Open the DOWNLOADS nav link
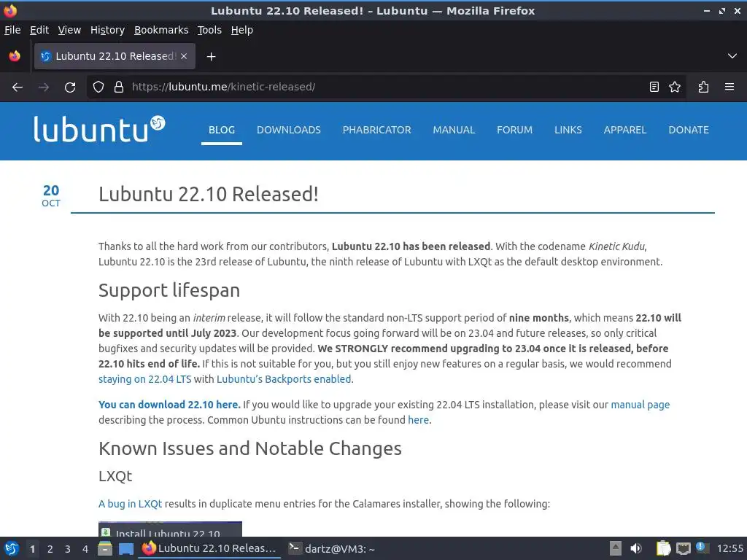 [x=289, y=130]
